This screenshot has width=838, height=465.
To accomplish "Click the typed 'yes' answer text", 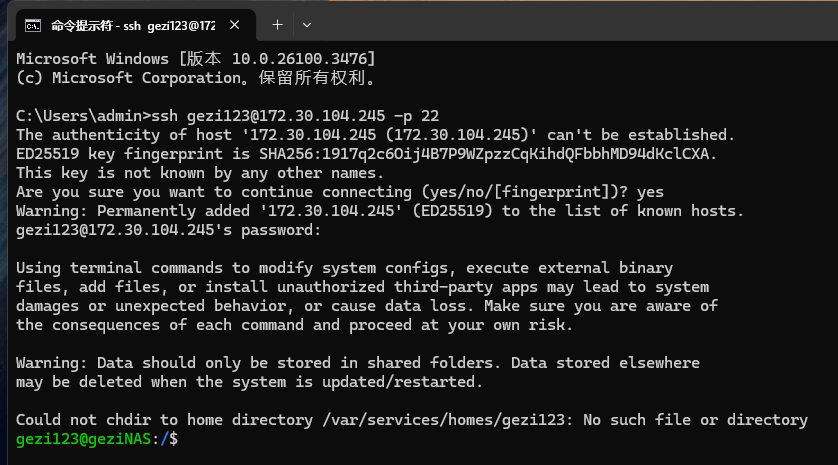I will (x=650, y=192).
